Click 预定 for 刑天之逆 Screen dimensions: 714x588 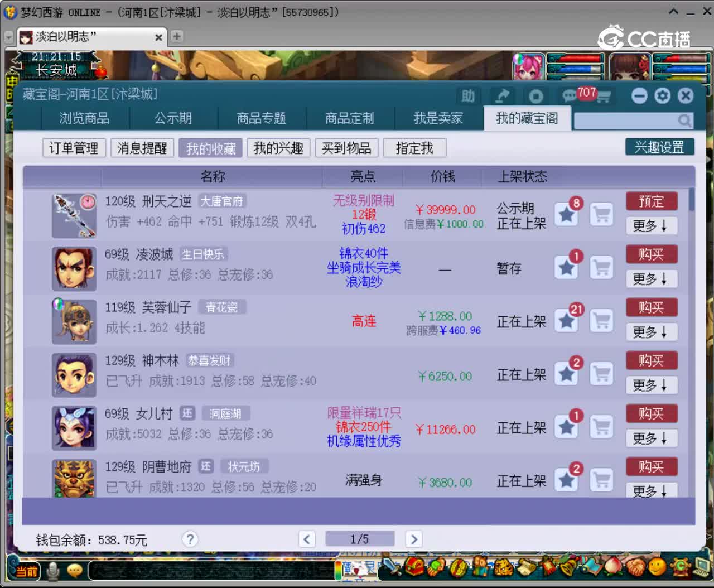click(x=651, y=201)
